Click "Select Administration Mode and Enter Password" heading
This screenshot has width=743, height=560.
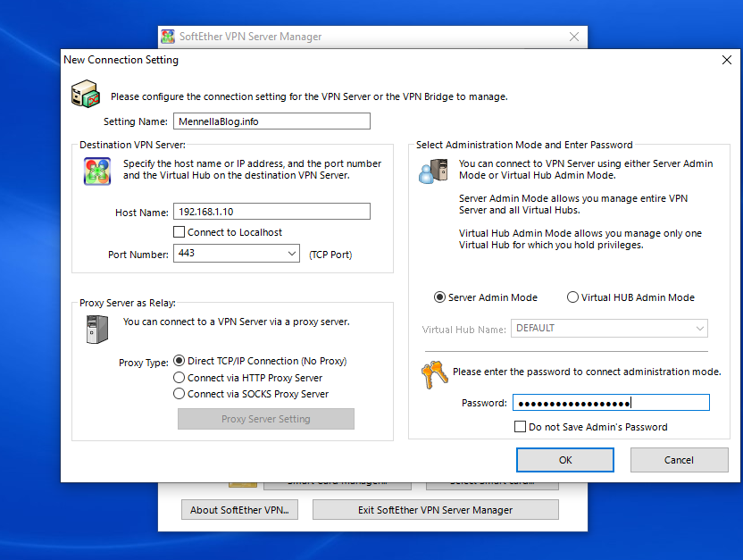[524, 145]
